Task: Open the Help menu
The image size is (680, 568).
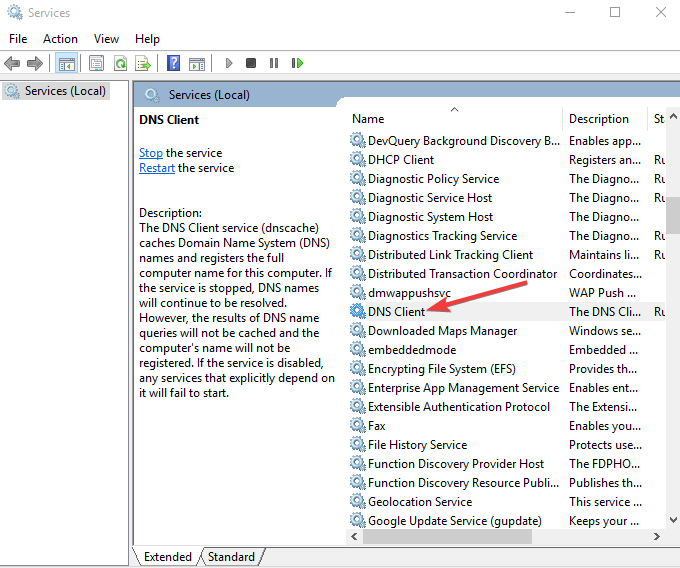Action: 147,39
